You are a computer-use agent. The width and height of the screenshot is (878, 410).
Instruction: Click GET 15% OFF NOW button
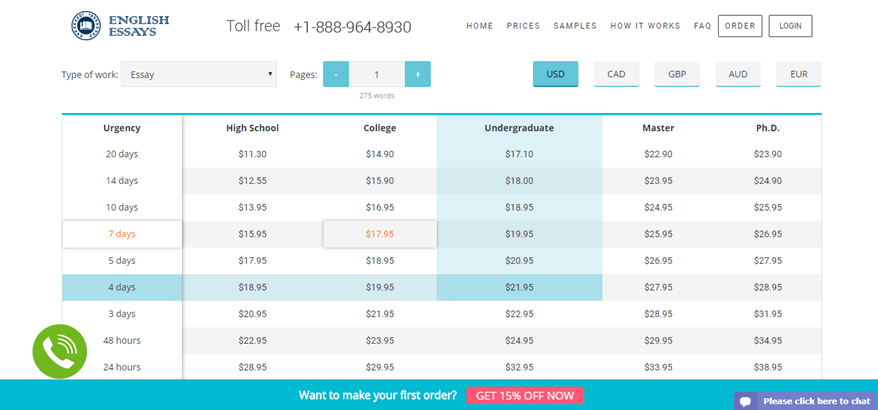point(525,395)
